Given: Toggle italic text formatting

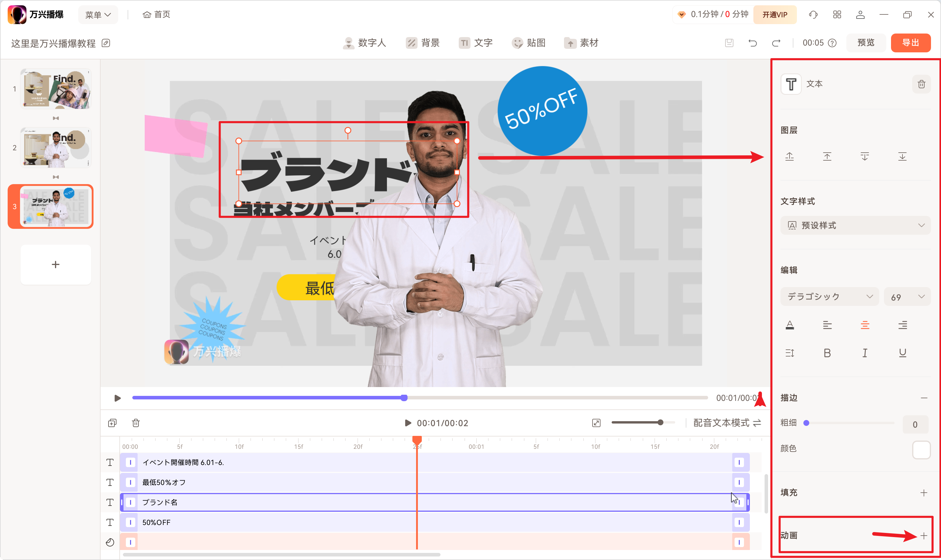Looking at the screenshot, I should pyautogui.click(x=865, y=353).
